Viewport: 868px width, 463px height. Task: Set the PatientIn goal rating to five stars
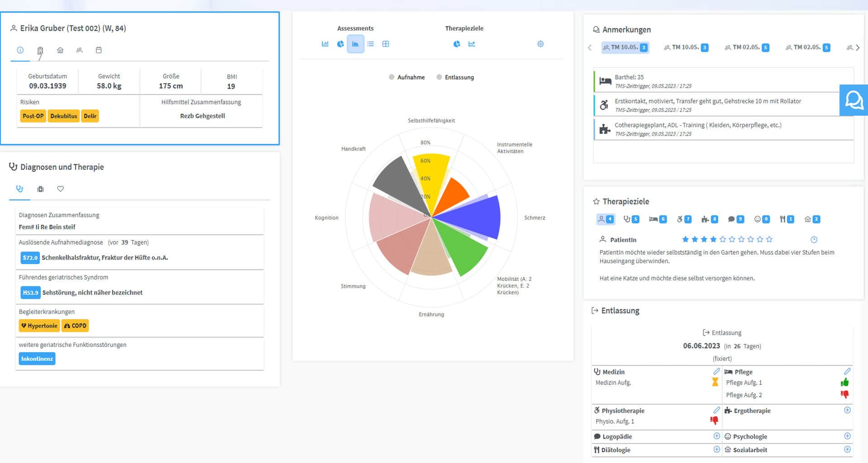(x=723, y=239)
